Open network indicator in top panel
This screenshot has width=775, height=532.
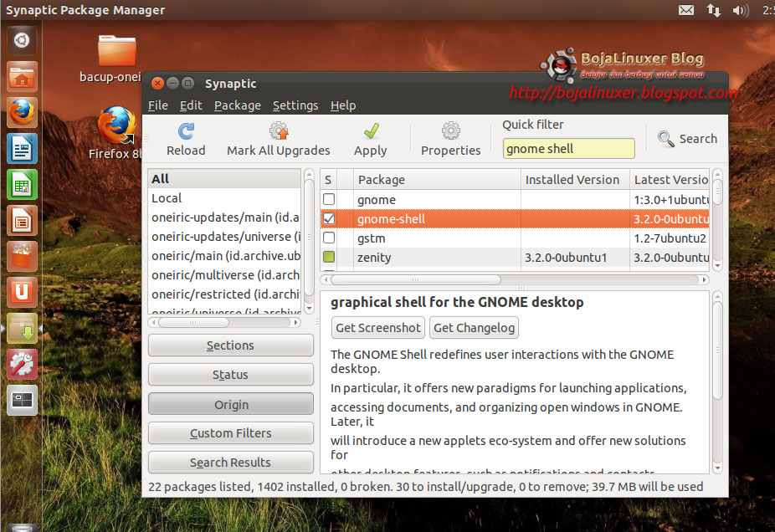click(713, 10)
